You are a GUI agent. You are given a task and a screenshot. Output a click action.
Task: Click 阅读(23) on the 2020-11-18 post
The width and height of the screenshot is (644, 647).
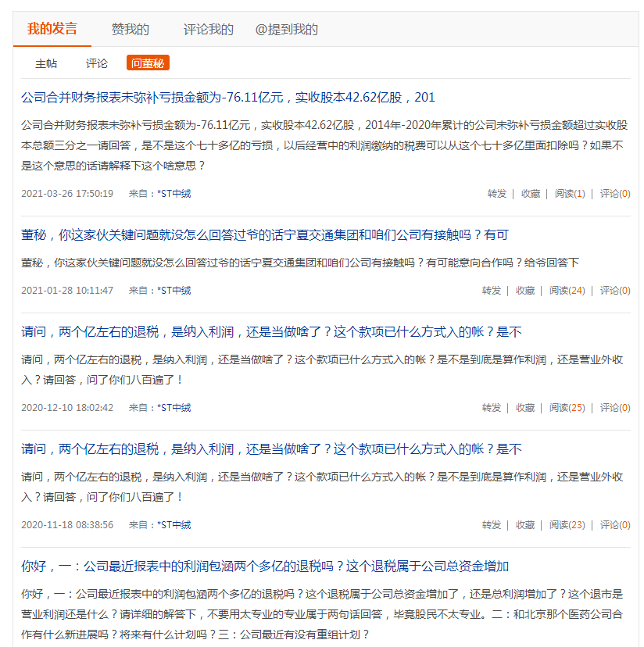click(x=567, y=525)
